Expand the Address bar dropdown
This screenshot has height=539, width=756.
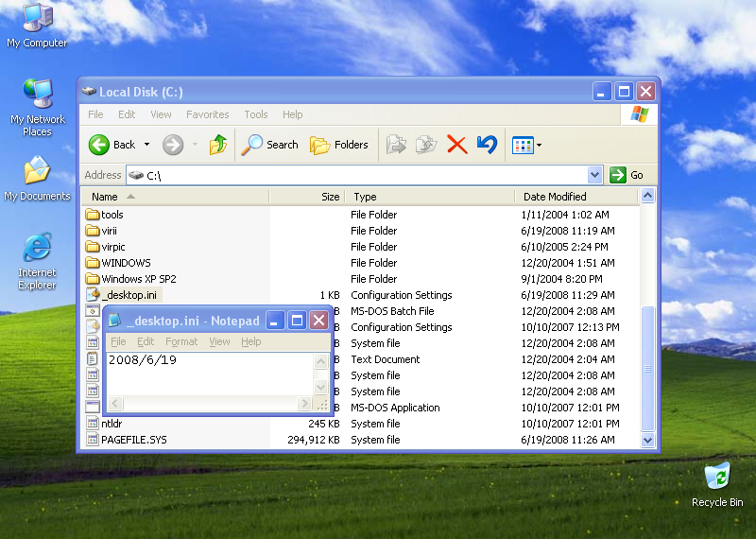click(x=595, y=175)
